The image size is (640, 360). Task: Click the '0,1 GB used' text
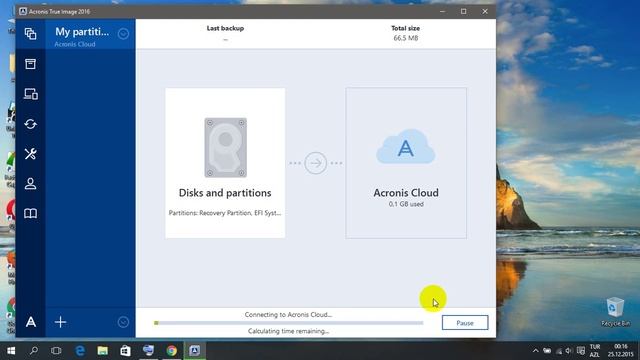(x=406, y=204)
